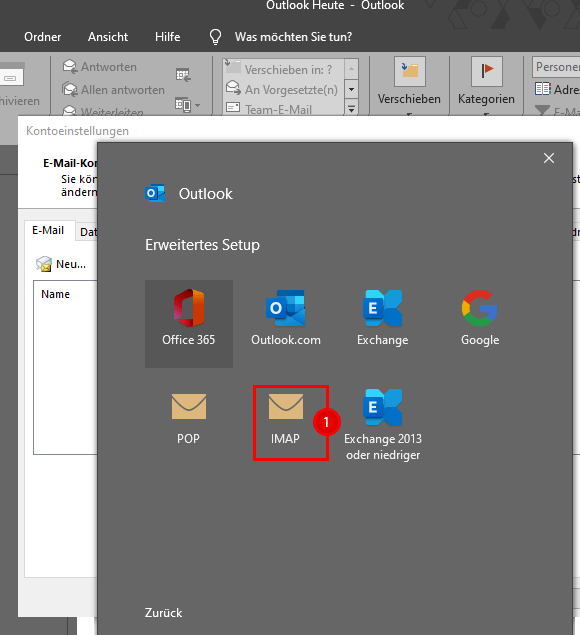Choose Google account type
Screen dimensions: 580x635
tap(480, 318)
